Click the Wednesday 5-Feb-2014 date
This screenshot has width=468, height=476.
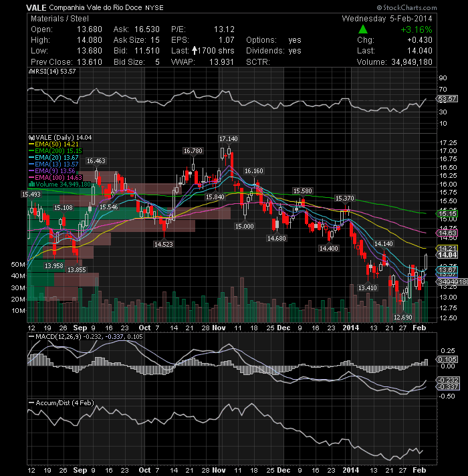pos(387,19)
